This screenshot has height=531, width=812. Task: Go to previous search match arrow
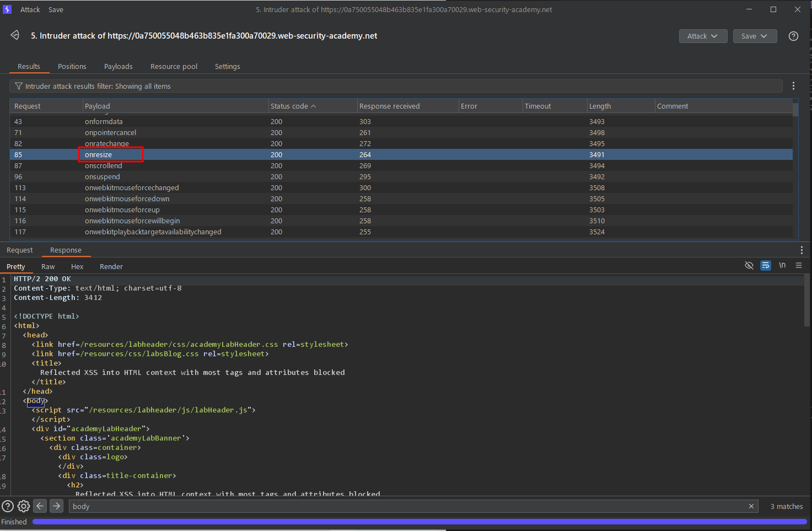[x=40, y=506]
